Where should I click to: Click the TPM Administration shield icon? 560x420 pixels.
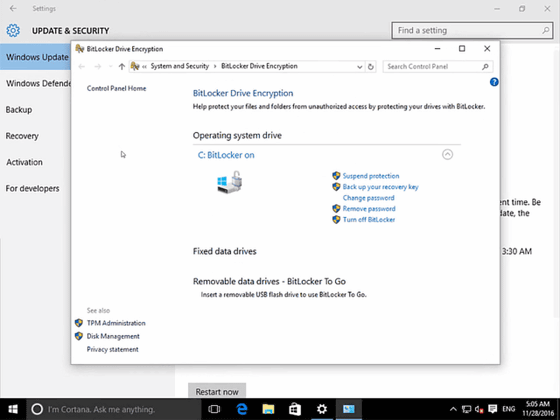[x=79, y=323]
